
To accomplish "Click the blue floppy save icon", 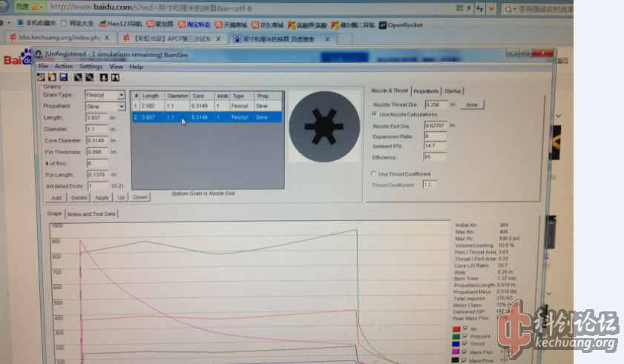I will [x=63, y=77].
